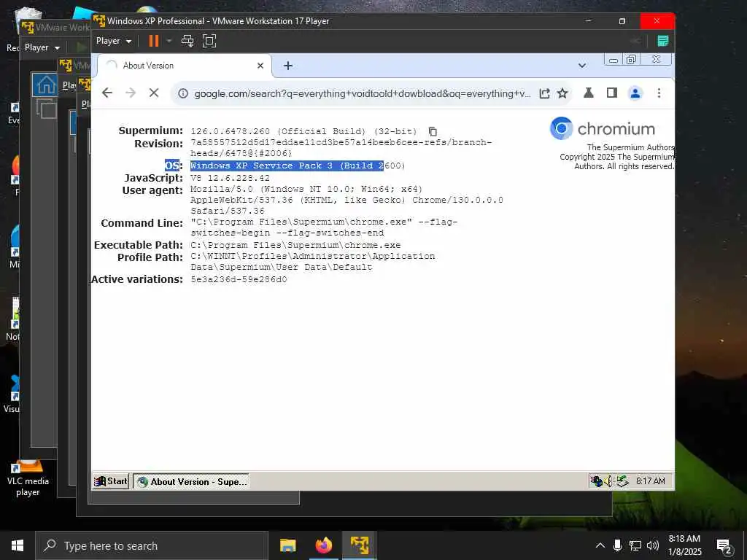Click the microphone tray icon

617,545
